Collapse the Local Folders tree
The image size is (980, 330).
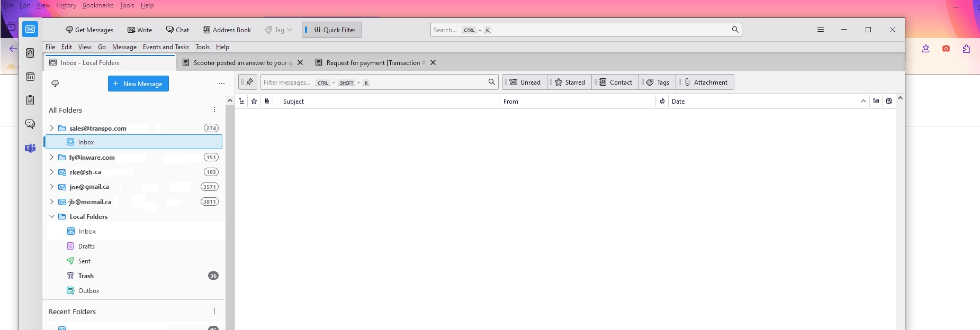[52, 216]
